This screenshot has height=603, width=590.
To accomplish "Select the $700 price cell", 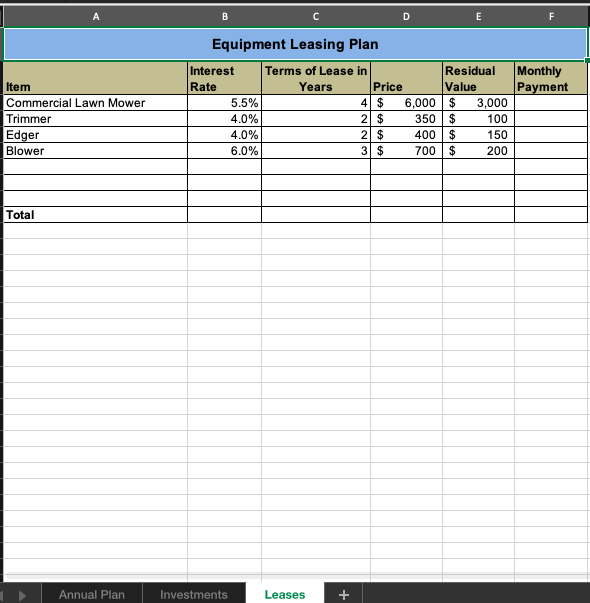I will 406,151.
